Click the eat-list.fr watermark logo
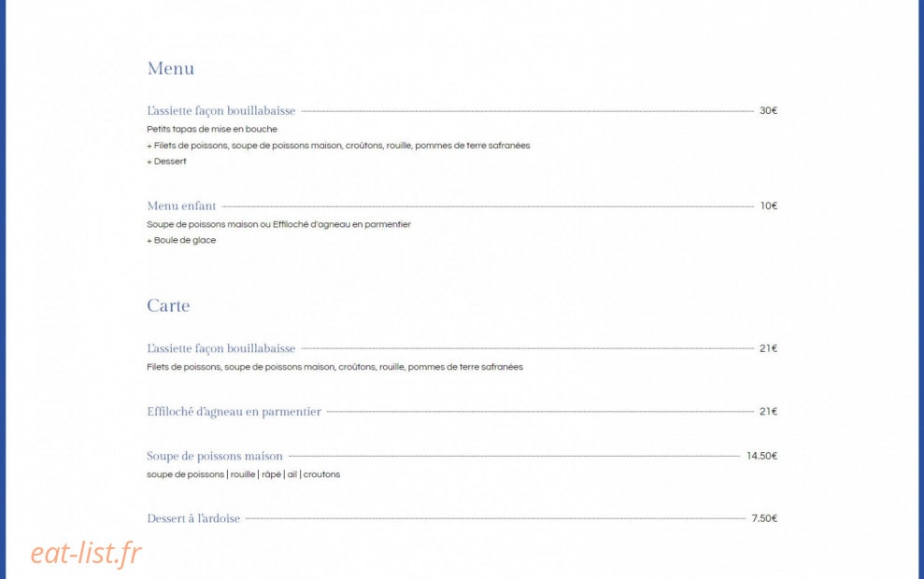 (x=86, y=554)
